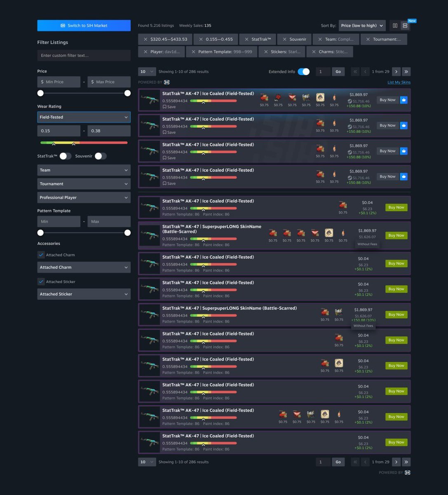Open the Attached Sticker dropdown
Image resolution: width=448 pixels, height=495 pixels.
pos(84,294)
